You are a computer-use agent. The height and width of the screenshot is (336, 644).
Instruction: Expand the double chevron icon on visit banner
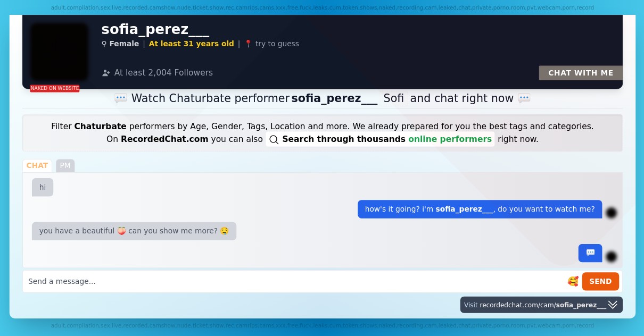point(613,305)
